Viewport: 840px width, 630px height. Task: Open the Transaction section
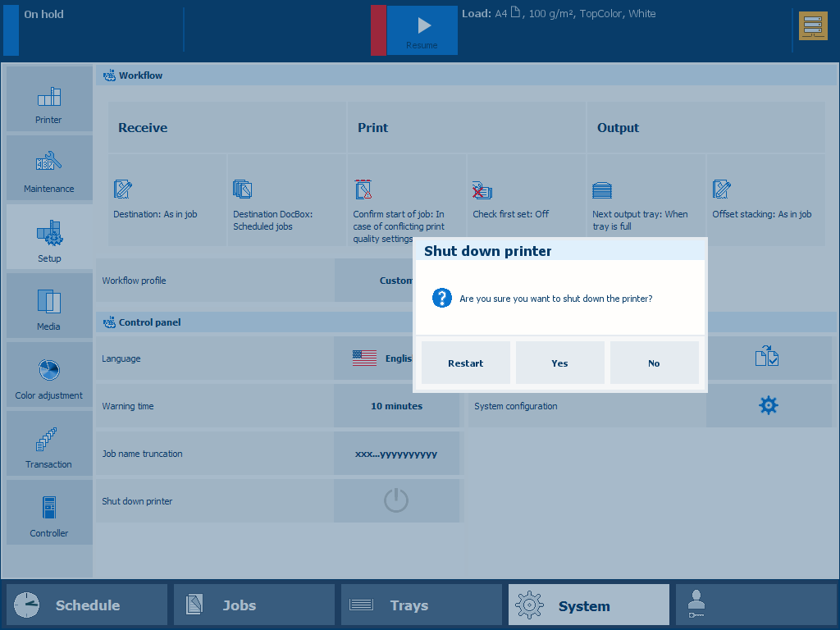pyautogui.click(x=49, y=444)
